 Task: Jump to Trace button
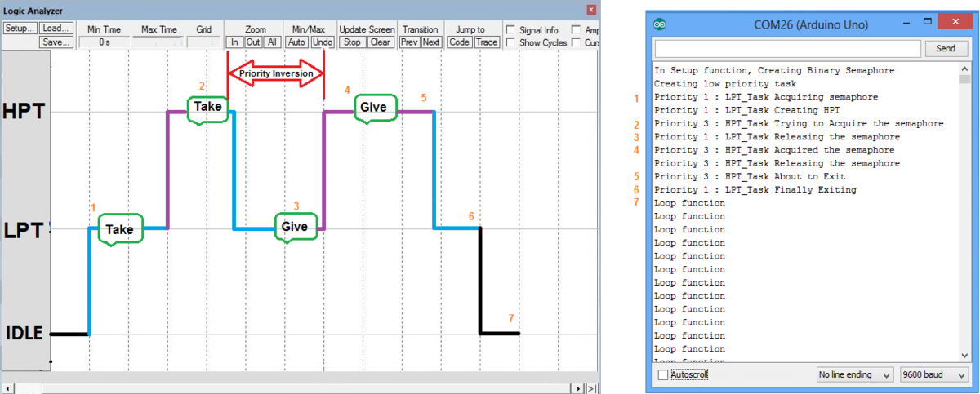tap(487, 42)
